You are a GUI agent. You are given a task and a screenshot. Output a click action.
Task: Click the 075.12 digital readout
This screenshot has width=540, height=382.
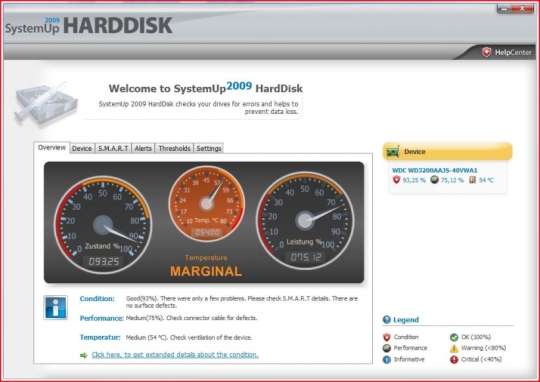305,257
